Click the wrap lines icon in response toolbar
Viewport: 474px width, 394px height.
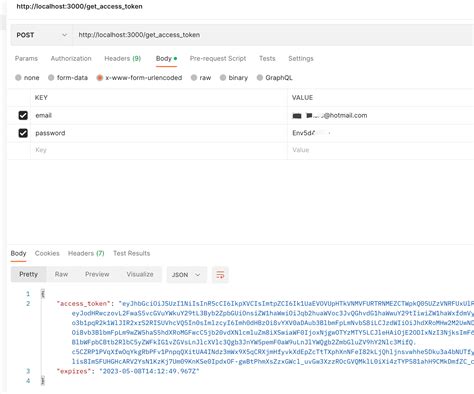[x=220, y=275]
